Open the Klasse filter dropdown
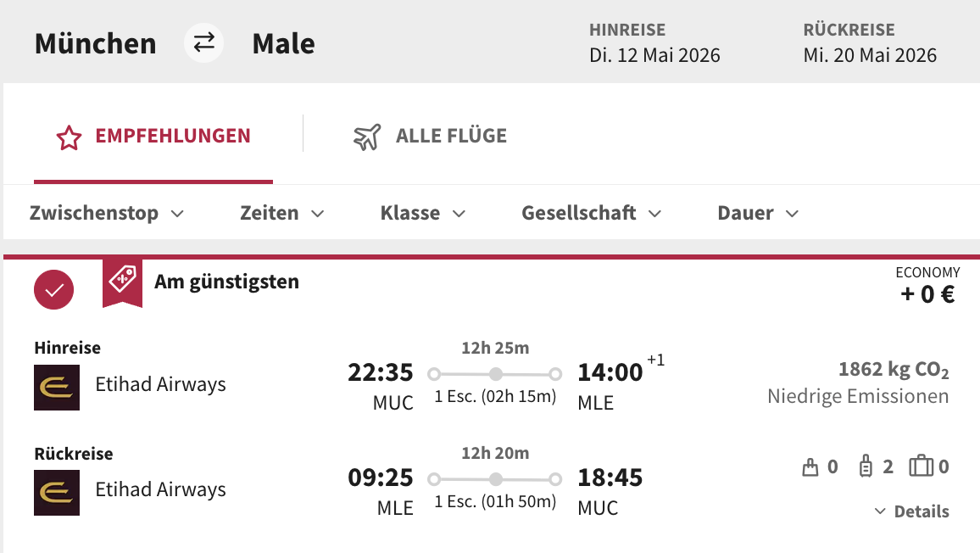The height and width of the screenshot is (553, 980). [423, 213]
